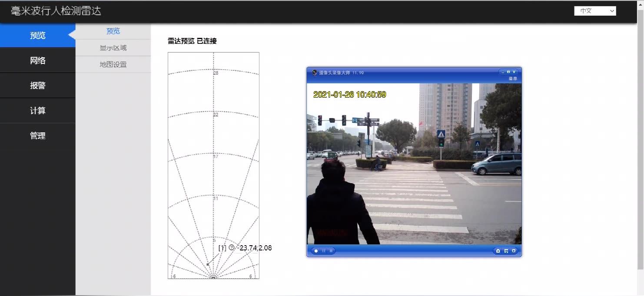Maximize the camera recorder window

pyautogui.click(x=508, y=72)
